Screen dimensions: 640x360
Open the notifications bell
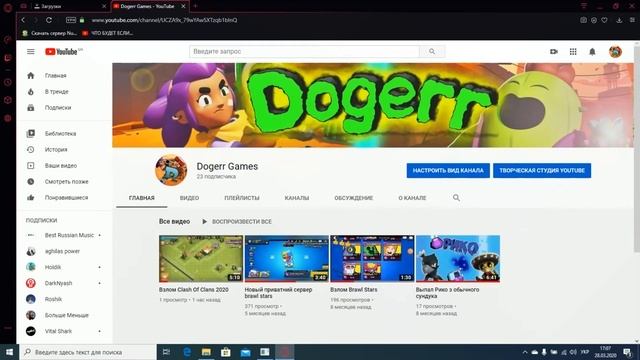point(592,52)
